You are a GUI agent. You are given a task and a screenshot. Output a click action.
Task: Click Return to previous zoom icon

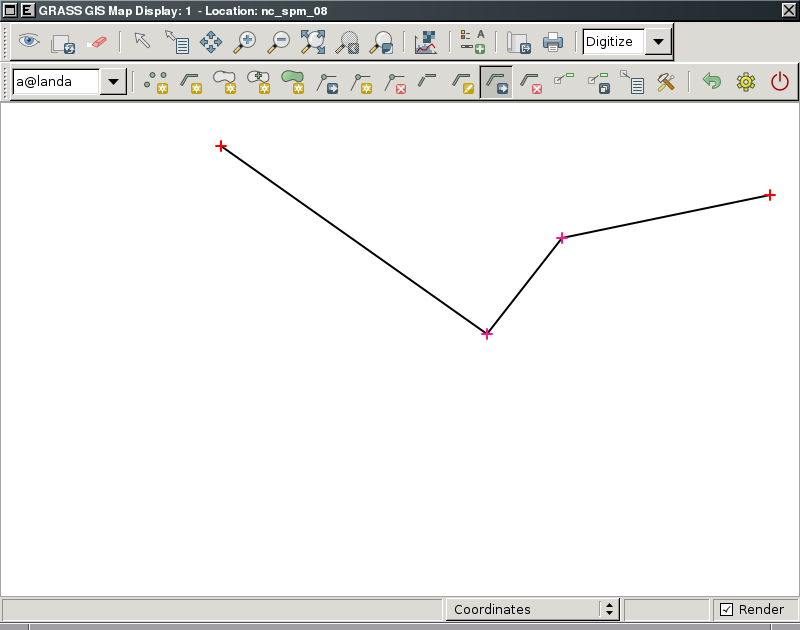coord(347,42)
